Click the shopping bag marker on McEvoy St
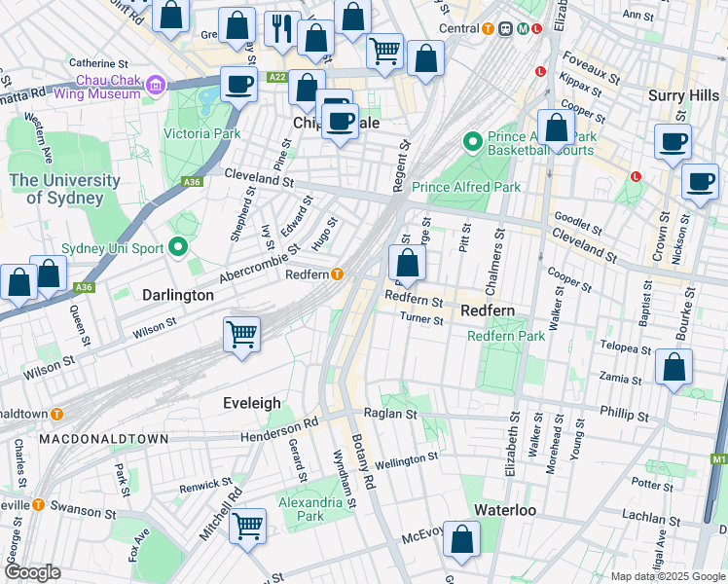The image size is (728, 584). (x=461, y=542)
